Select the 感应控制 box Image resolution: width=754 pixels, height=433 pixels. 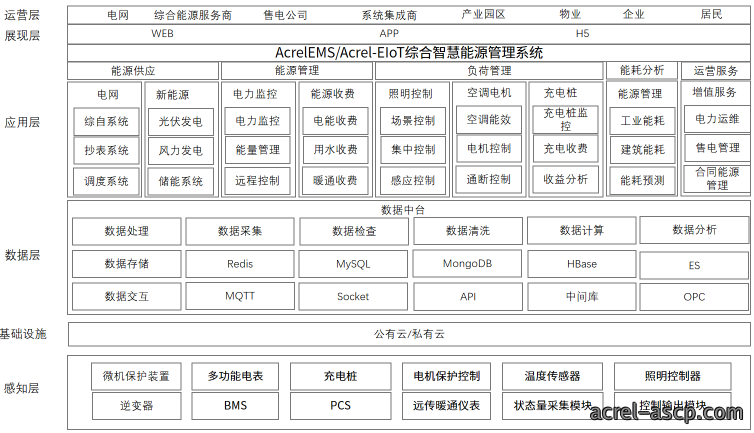413,181
